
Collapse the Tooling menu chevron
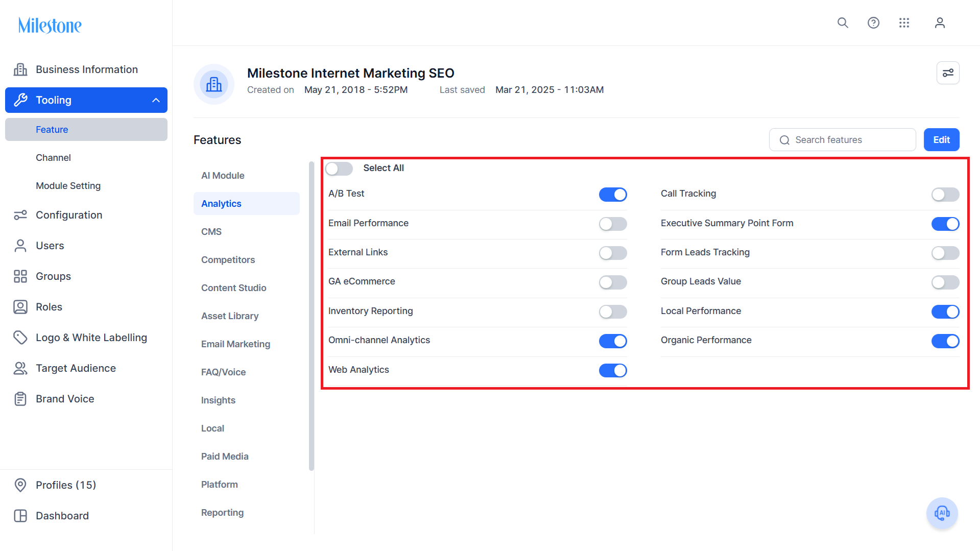(x=156, y=100)
